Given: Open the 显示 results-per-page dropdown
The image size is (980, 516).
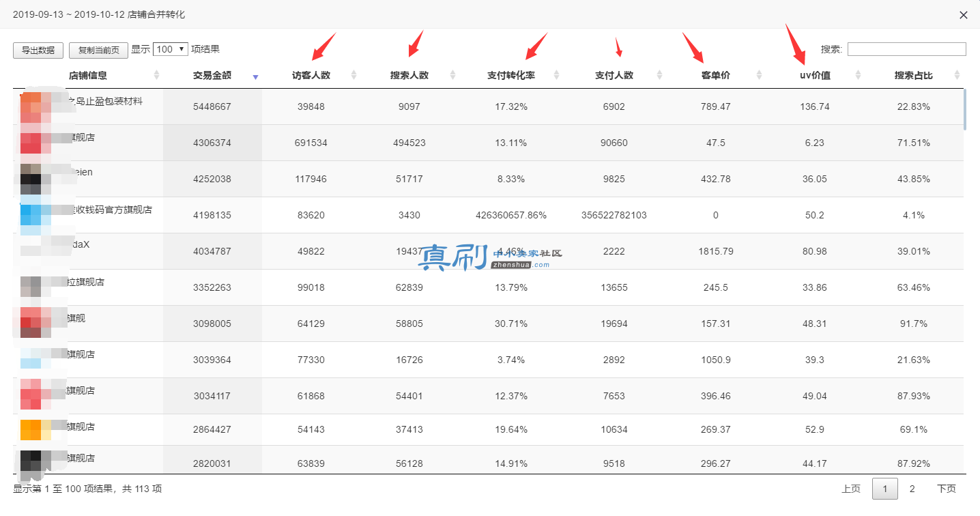Looking at the screenshot, I should click(x=171, y=49).
